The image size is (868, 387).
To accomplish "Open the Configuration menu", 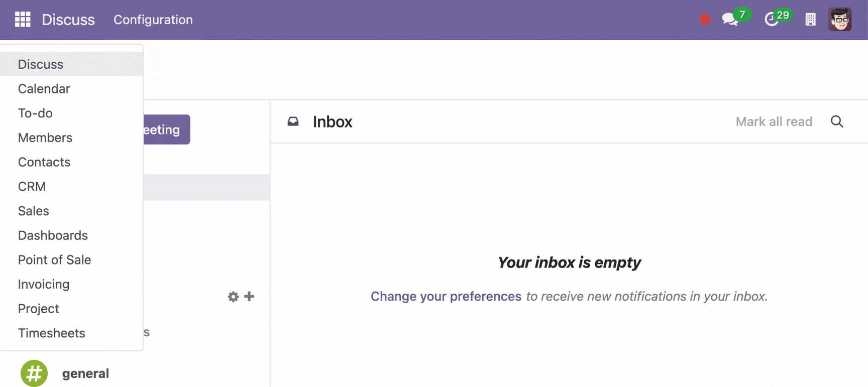I will coord(153,20).
